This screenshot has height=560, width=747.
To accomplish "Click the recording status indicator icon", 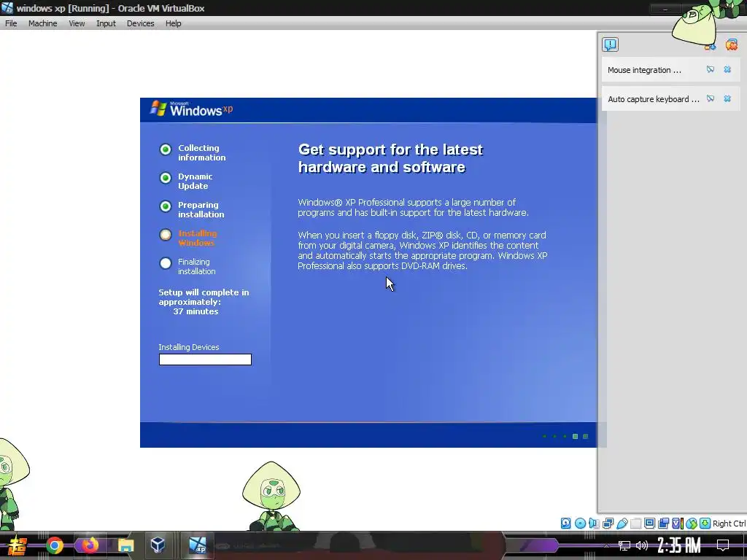I will click(663, 524).
